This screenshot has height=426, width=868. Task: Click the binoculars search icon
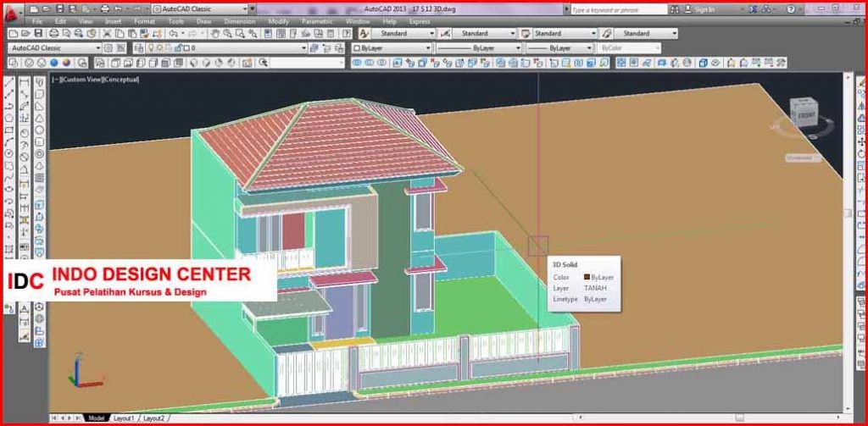coord(674,9)
